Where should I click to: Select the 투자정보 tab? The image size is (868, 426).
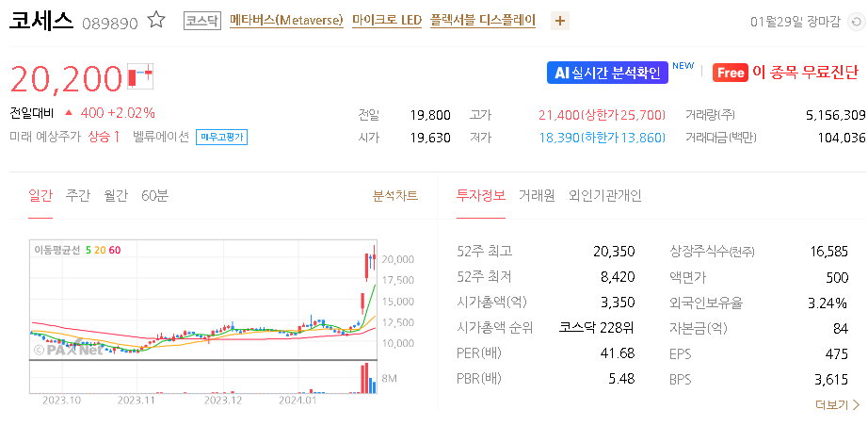(480, 195)
